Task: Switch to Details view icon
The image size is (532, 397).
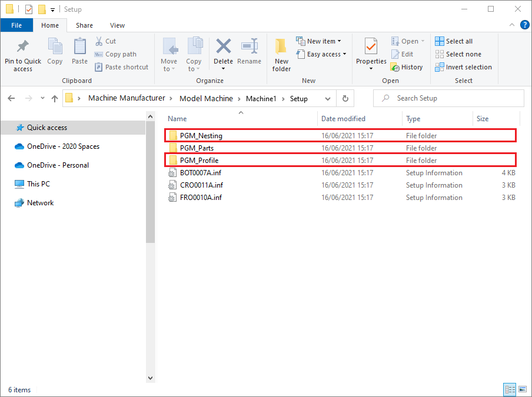Action: 510,389
